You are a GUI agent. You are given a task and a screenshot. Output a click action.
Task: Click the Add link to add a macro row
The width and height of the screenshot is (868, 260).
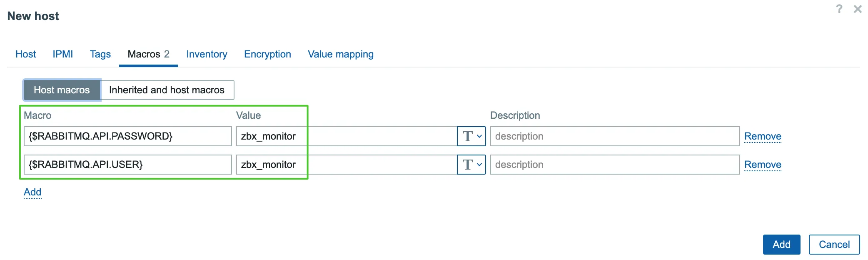pyautogui.click(x=32, y=192)
